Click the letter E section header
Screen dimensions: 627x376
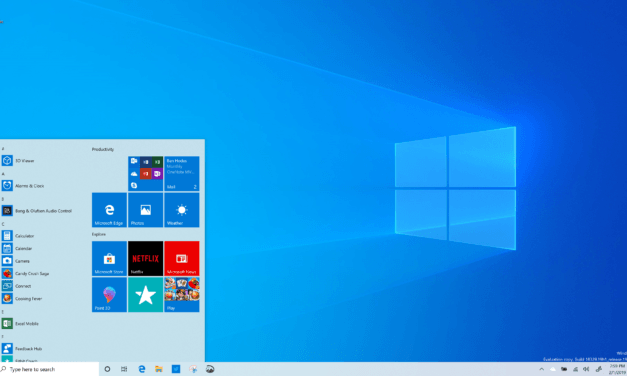click(3, 312)
